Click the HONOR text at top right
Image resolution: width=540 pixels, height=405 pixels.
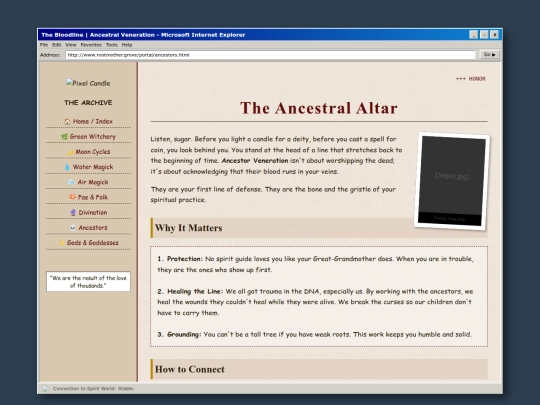pos(477,79)
